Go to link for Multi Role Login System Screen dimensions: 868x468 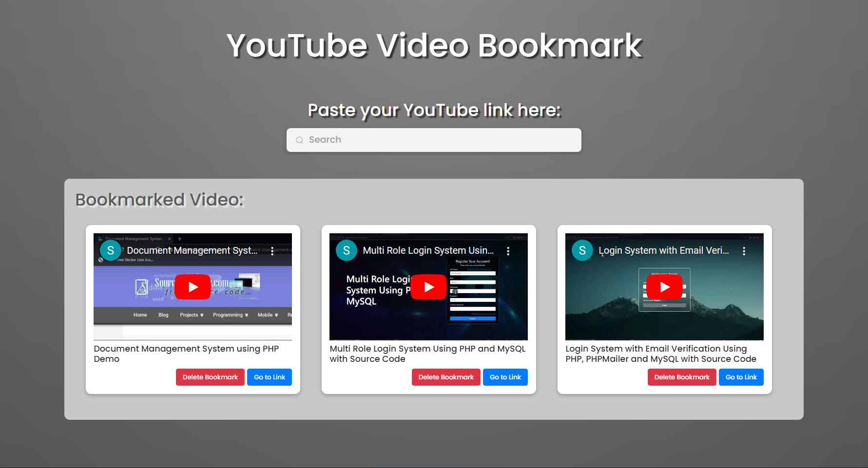click(505, 377)
